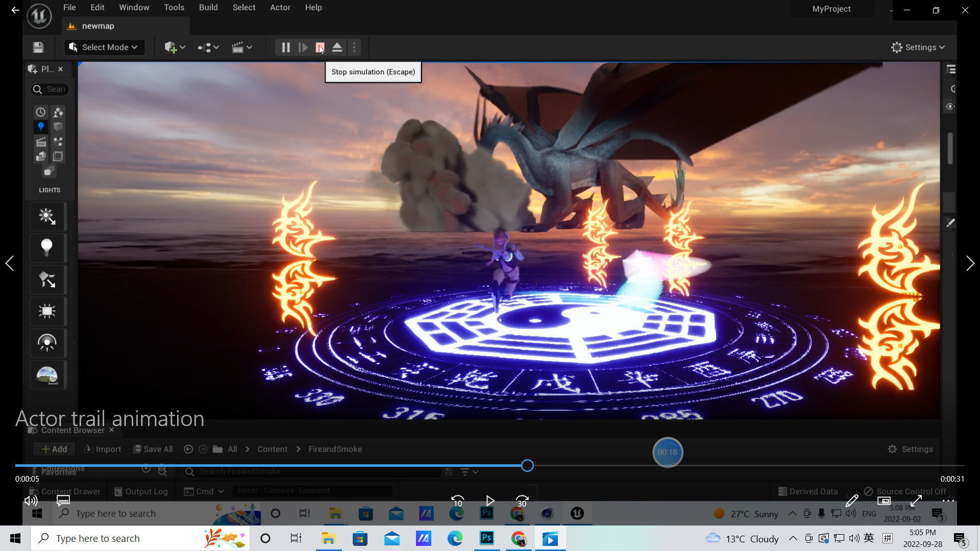
Task: Open video player volume control
Action: (31, 501)
